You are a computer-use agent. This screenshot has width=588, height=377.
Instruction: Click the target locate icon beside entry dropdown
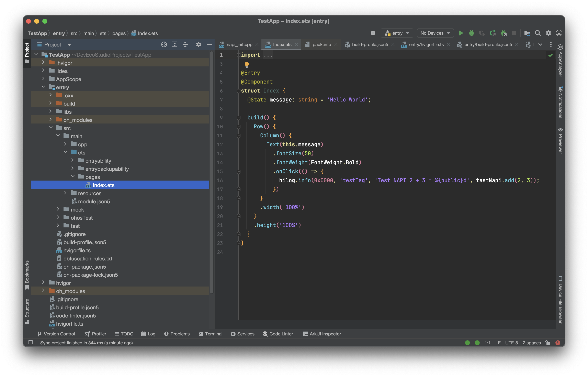pyautogui.click(x=373, y=33)
